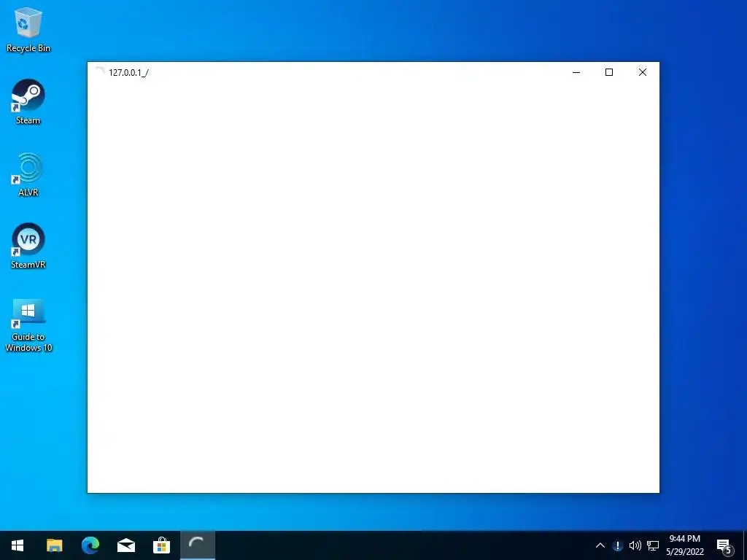The image size is (747, 560).
Task: Open the Recycle Bin desktop icon
Action: (x=28, y=29)
